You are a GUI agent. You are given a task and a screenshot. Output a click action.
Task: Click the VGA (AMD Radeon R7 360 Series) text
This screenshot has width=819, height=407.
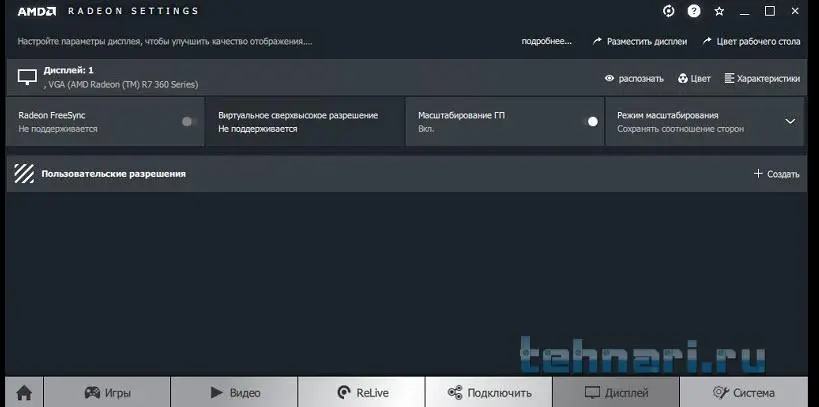121,84
